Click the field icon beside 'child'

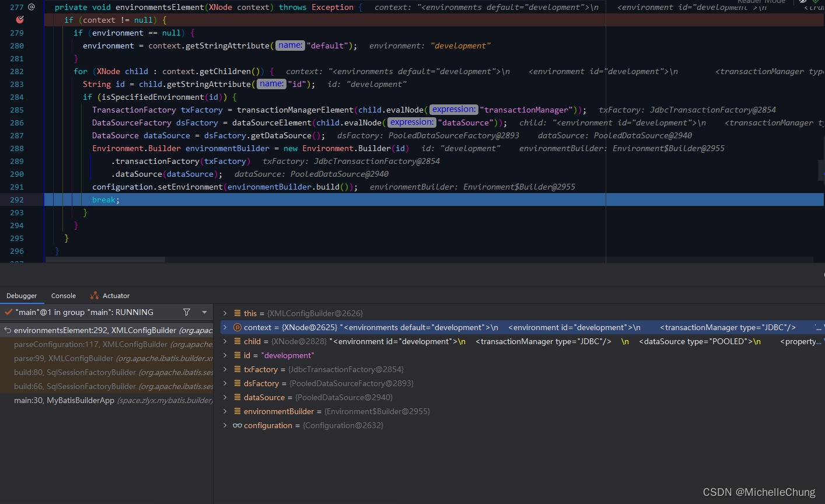click(x=237, y=341)
